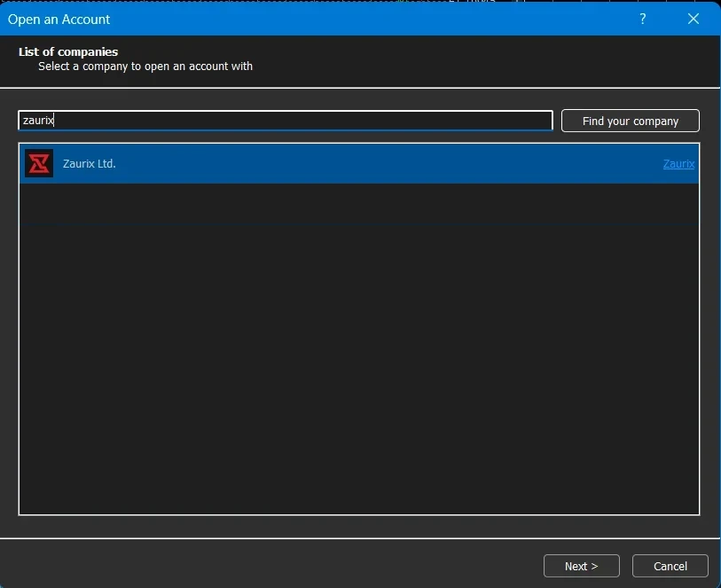Click the Zaurix red logo icon

[x=39, y=163]
